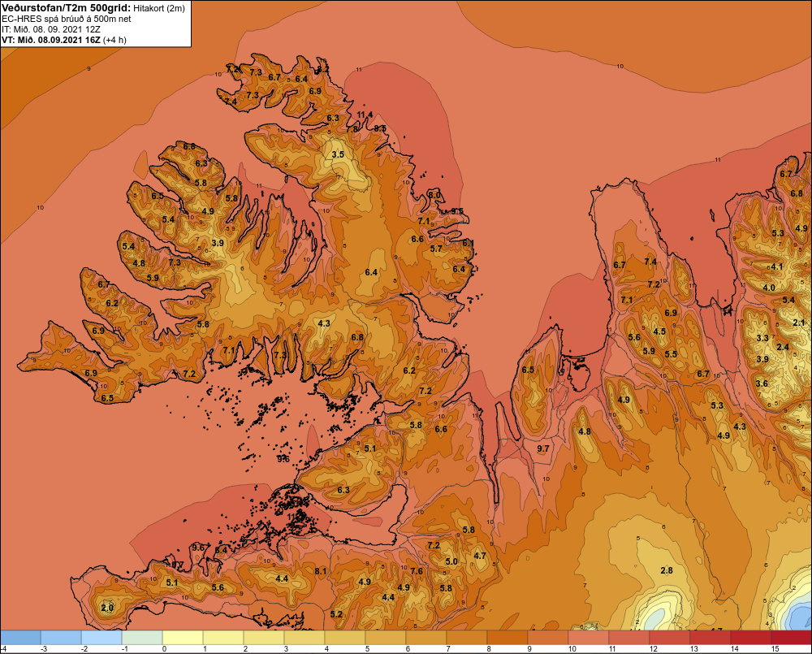
Task: Click legend swatch between 11 and 12
Action: [629, 638]
